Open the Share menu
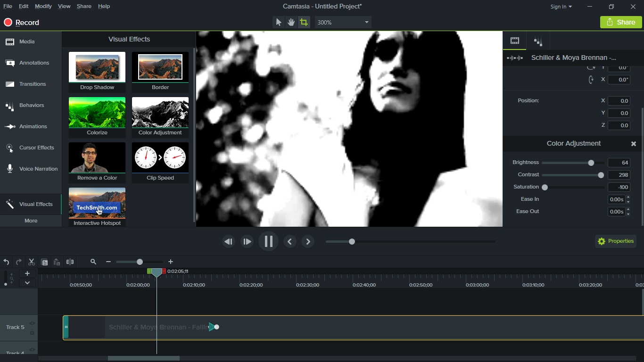The image size is (644, 362). pos(84,6)
